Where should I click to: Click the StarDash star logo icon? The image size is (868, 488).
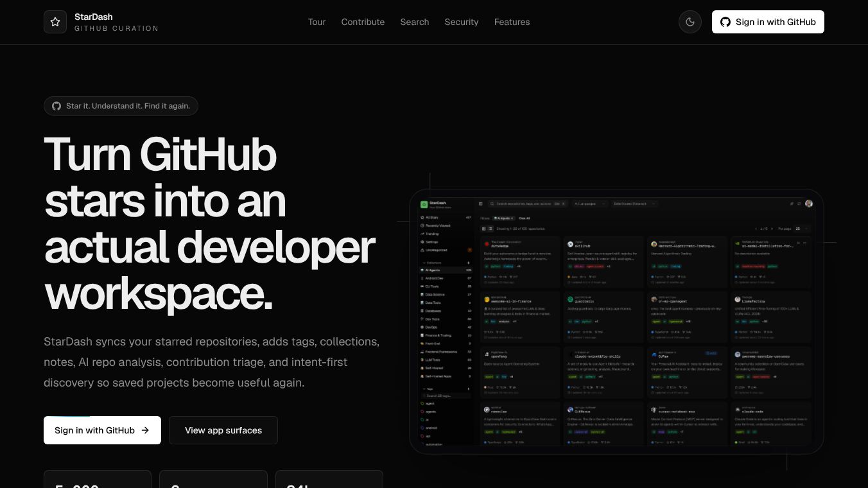pos(55,22)
